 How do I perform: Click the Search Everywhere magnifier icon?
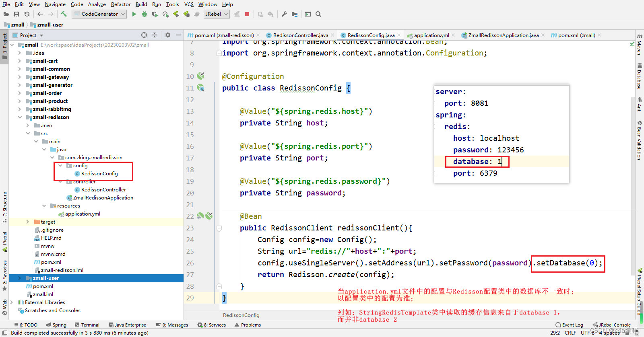click(x=318, y=14)
